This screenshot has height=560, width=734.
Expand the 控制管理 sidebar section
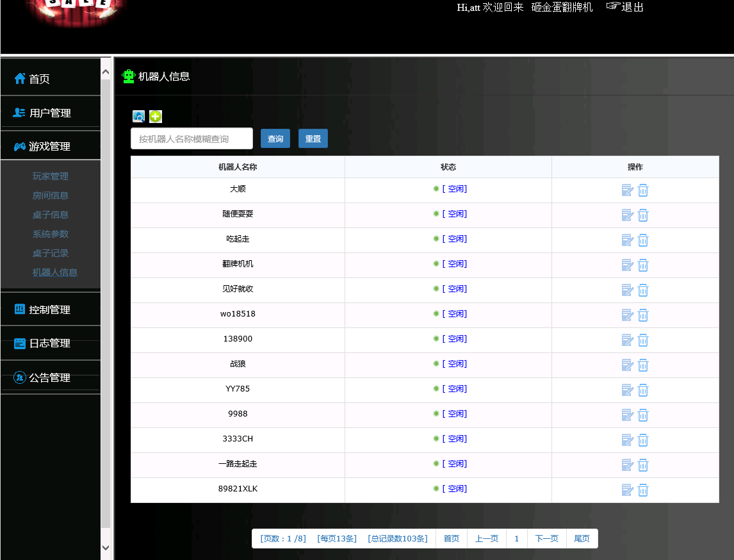(x=51, y=309)
